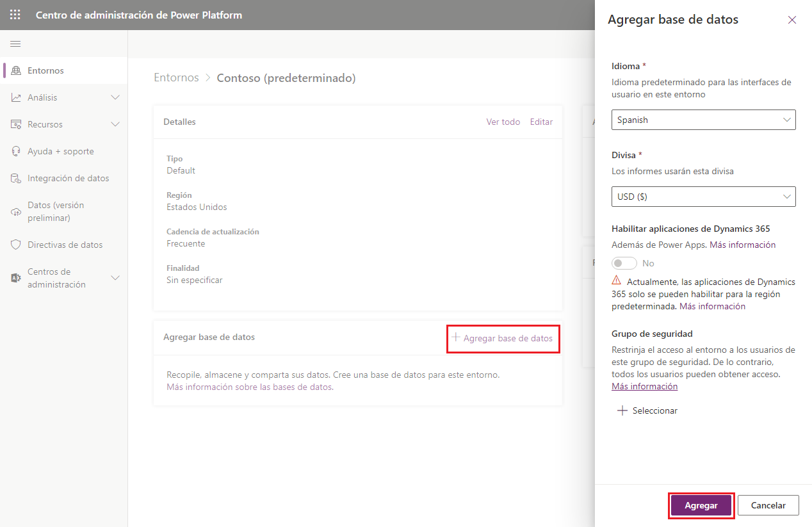The height and width of the screenshot is (527, 812).
Task: Click Recursos menu label
Action: [45, 124]
